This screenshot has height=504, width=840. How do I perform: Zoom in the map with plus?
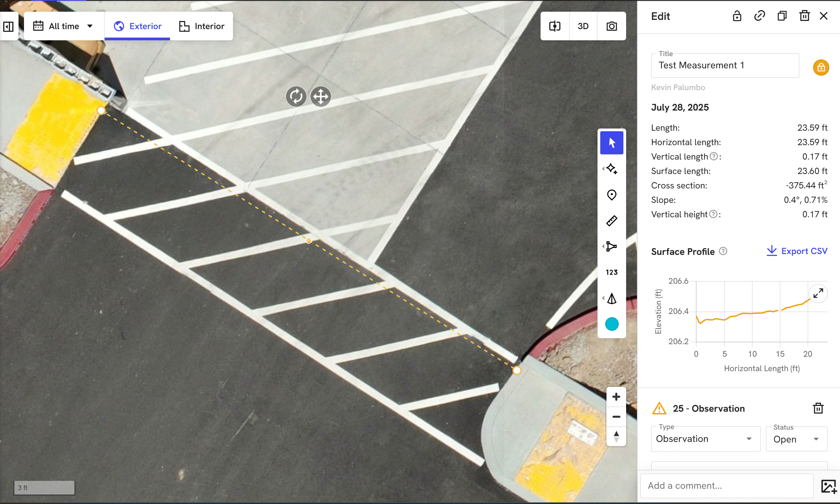(616, 397)
